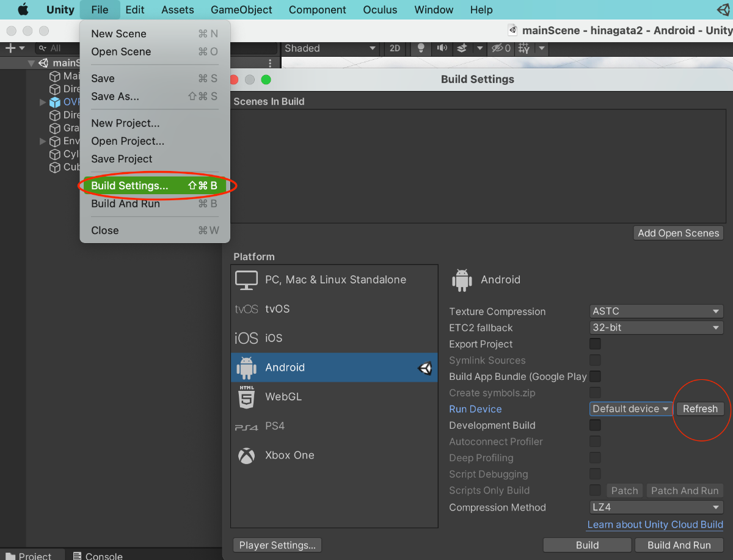
Task: Select the PS4 platform
Action: tap(334, 426)
